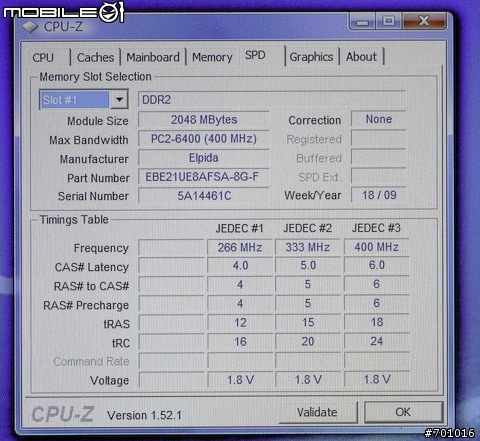Click the tRC value 16
Screen dimensions: 480x441
(x=240, y=342)
